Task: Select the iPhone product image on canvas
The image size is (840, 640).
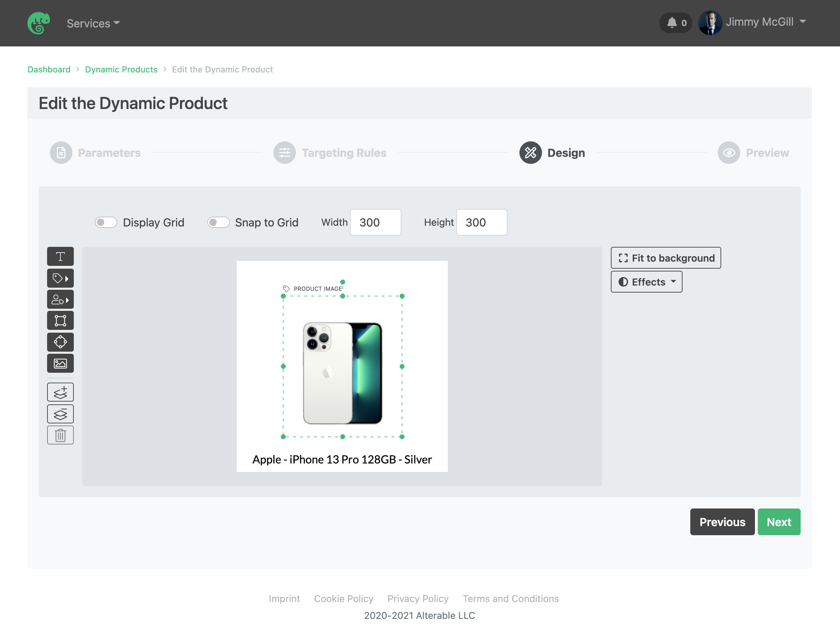Action: pyautogui.click(x=343, y=373)
